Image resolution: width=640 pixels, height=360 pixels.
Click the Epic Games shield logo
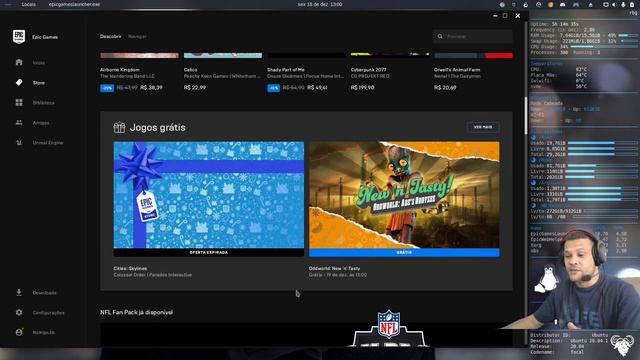(19, 36)
